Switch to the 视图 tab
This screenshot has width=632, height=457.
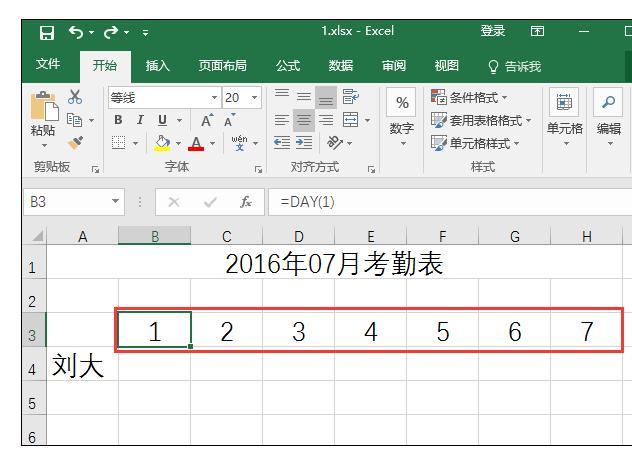click(447, 66)
